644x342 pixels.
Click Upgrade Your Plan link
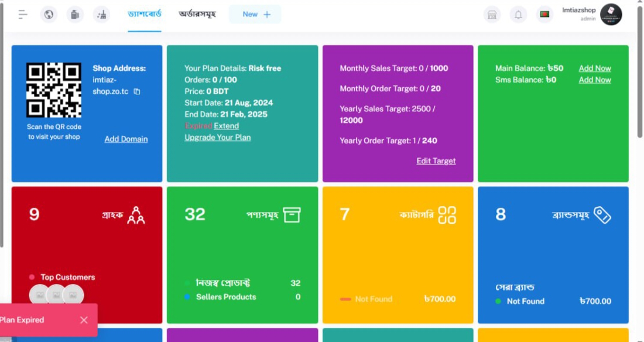click(217, 137)
